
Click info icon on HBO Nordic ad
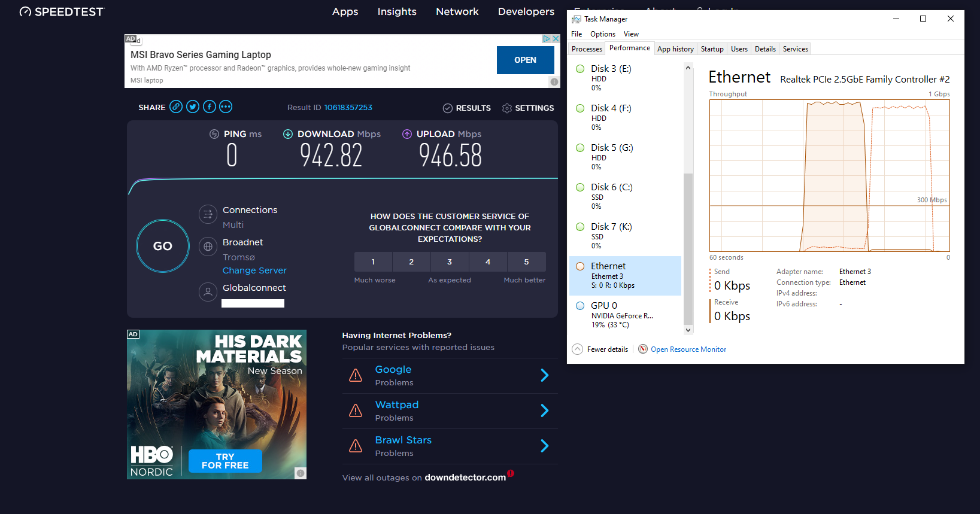click(301, 473)
